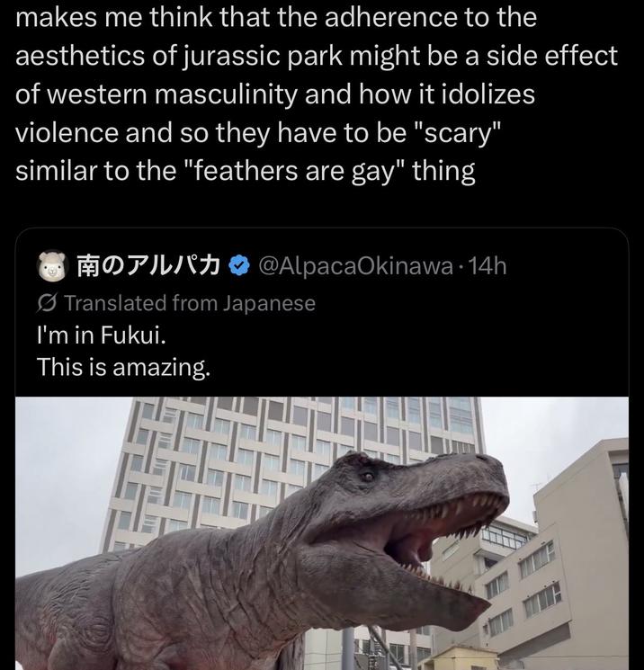The width and height of the screenshot is (644, 670).
Task: Click the translation icon beside 'Translated from Japanese'
Action: (47, 303)
